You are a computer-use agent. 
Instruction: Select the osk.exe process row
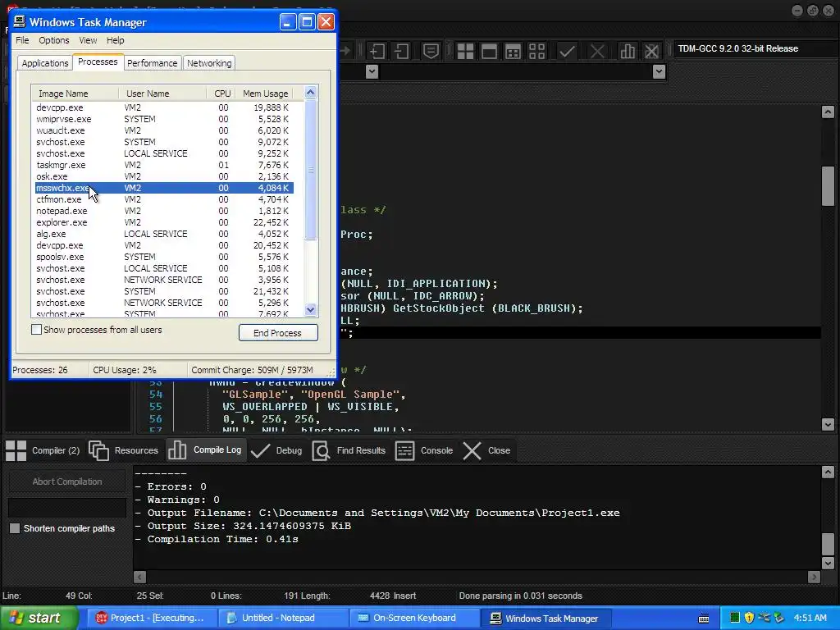point(164,176)
